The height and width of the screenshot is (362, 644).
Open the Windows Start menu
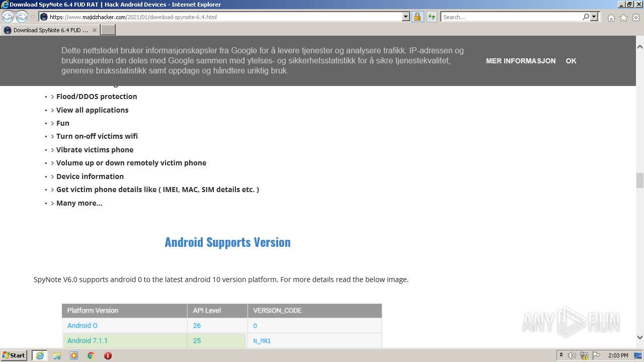(x=14, y=355)
